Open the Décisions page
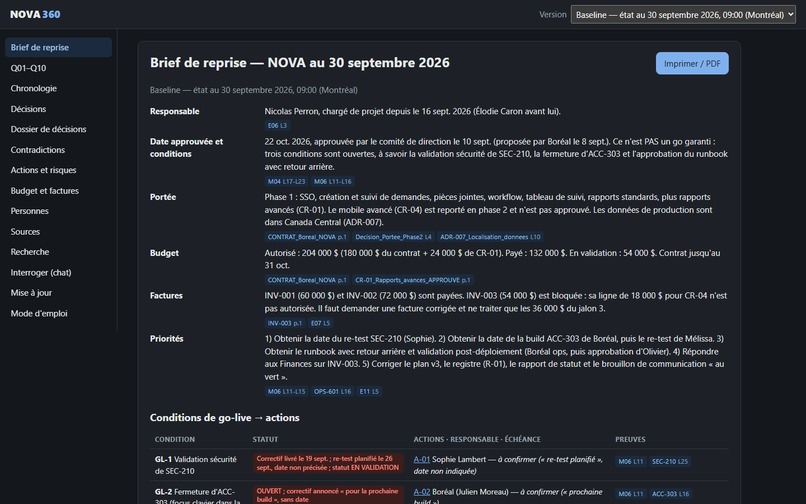806x504 pixels. click(x=58, y=109)
